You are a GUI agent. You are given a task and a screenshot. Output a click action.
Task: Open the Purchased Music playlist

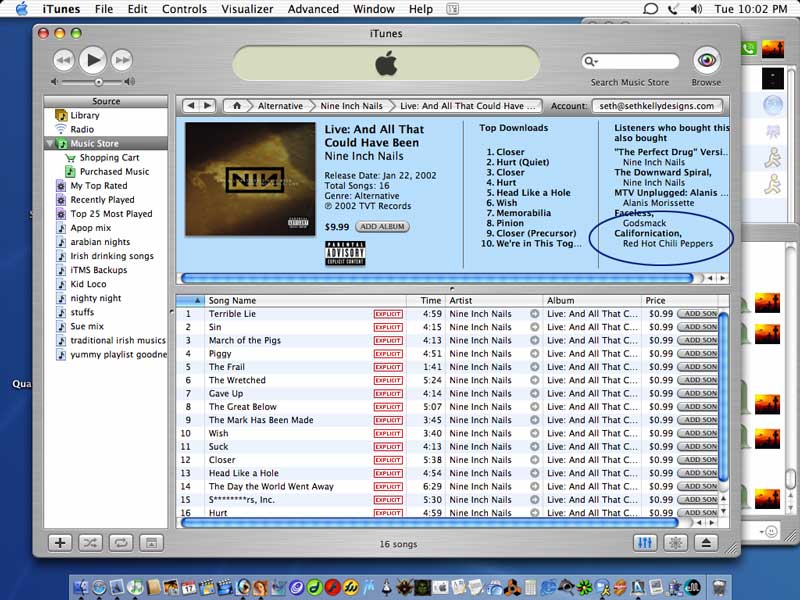(x=114, y=171)
